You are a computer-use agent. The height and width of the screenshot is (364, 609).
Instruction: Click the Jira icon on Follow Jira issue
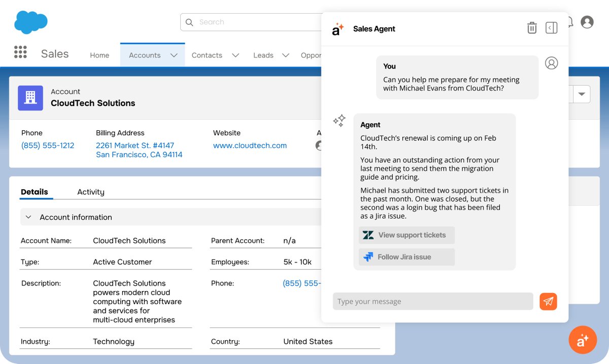[368, 257]
